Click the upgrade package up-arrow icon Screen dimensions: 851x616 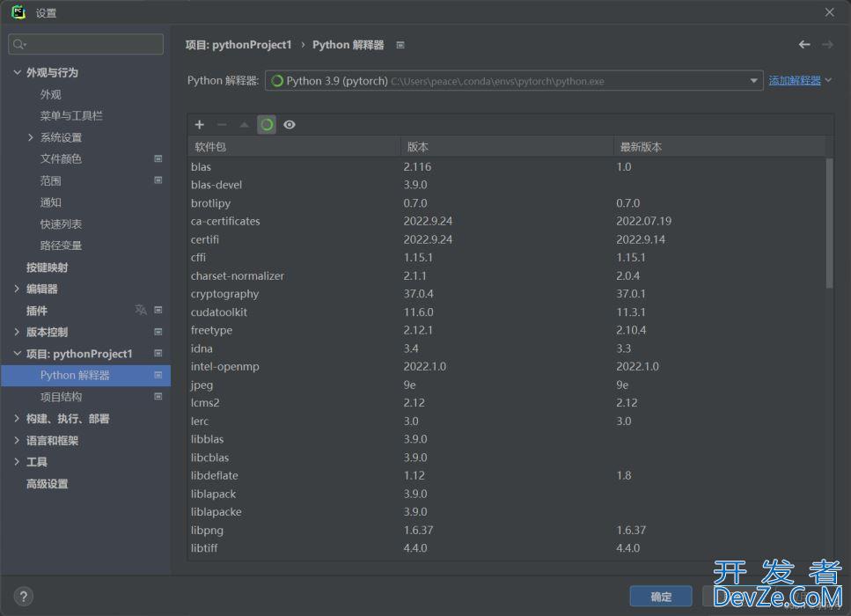click(245, 125)
